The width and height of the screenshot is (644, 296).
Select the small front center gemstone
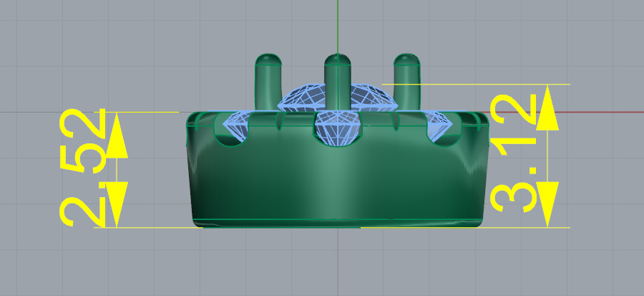pyautogui.click(x=338, y=129)
